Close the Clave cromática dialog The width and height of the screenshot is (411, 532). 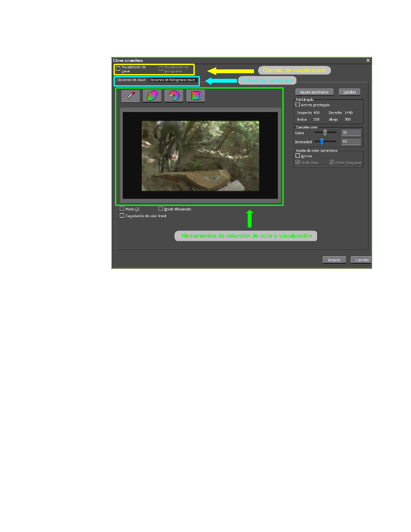pyautogui.click(x=368, y=61)
